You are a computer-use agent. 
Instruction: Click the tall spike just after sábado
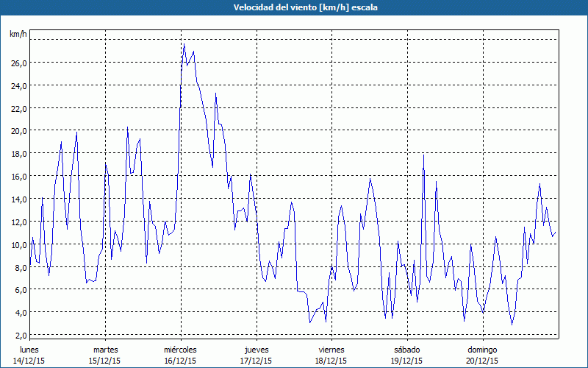pos(424,155)
